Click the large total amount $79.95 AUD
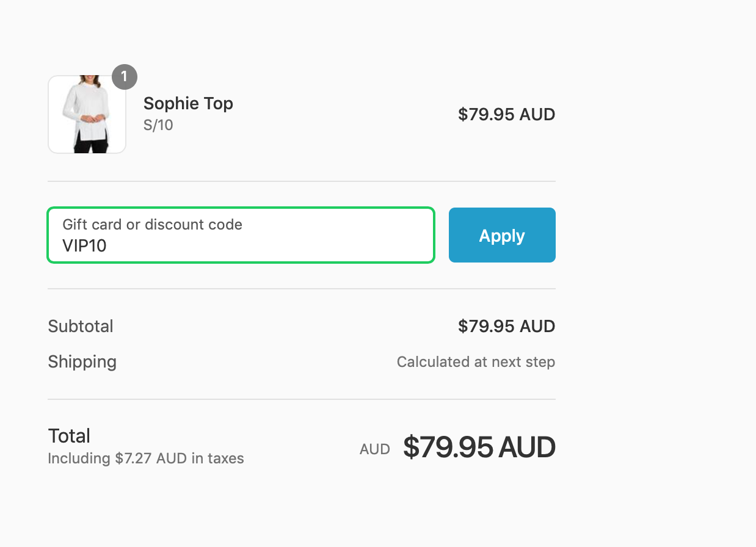Viewport: 756px width, 547px height. (479, 447)
